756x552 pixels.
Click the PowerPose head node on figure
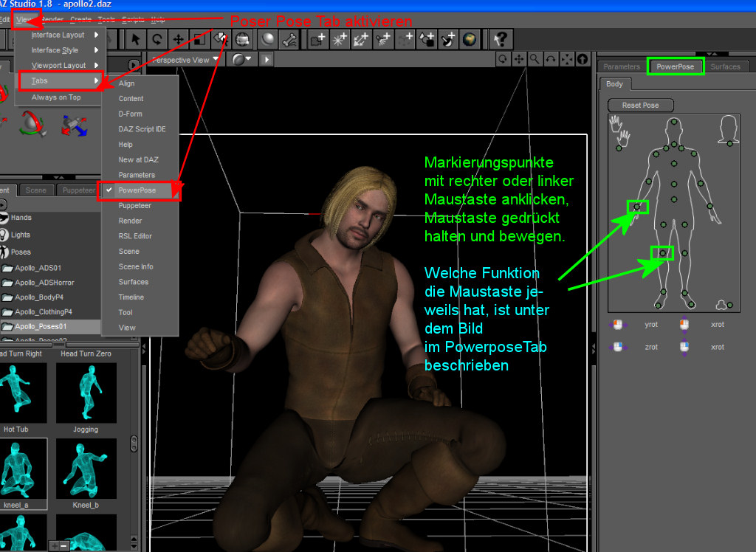click(x=674, y=122)
